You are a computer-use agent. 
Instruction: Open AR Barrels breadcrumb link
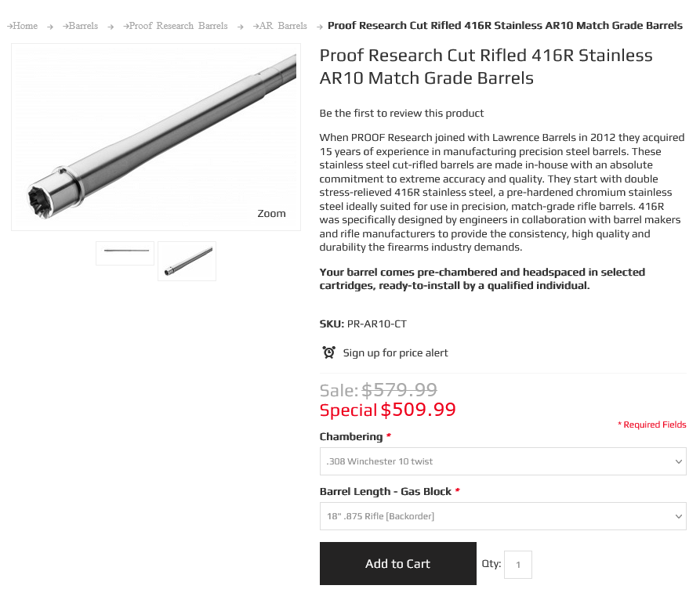coord(283,26)
